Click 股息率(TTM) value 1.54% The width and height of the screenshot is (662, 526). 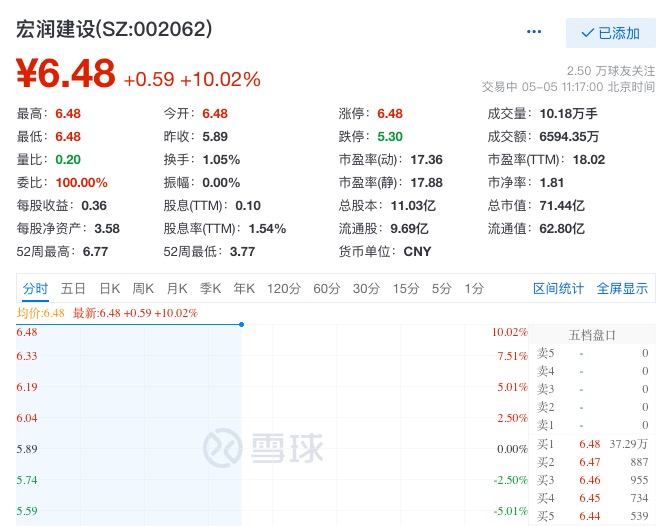[x=267, y=228]
